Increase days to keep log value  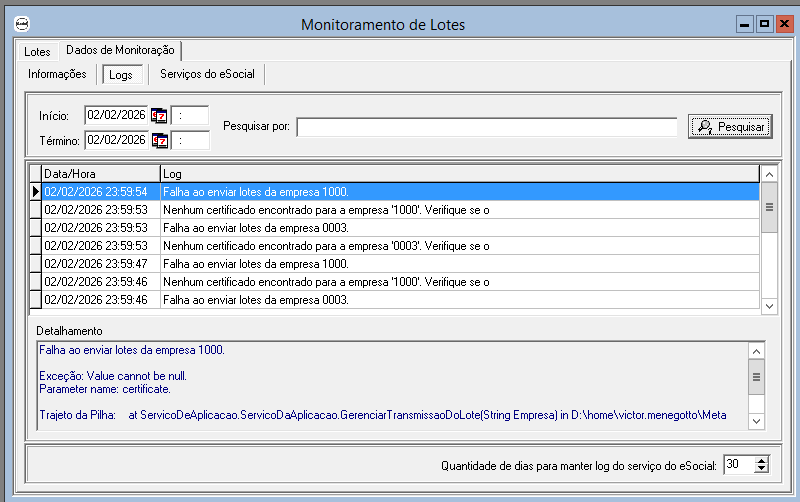(761, 460)
